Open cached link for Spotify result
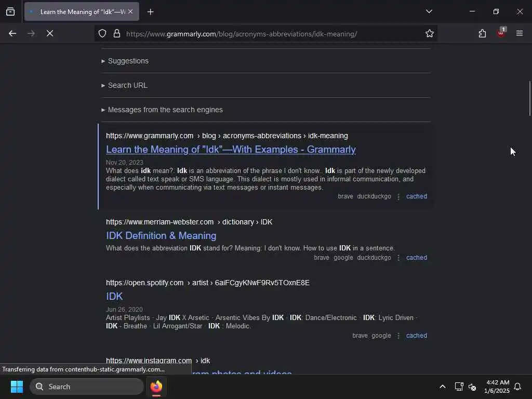 pyautogui.click(x=416, y=336)
